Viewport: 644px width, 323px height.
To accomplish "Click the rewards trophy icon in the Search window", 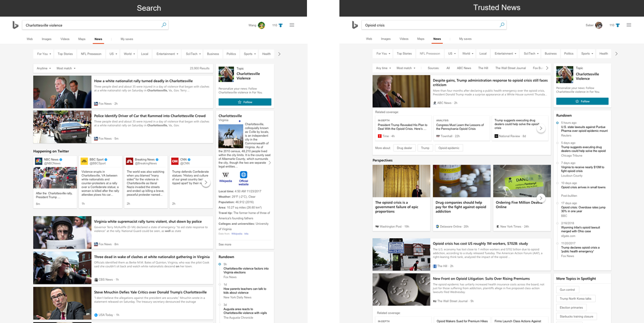I will click(x=281, y=25).
